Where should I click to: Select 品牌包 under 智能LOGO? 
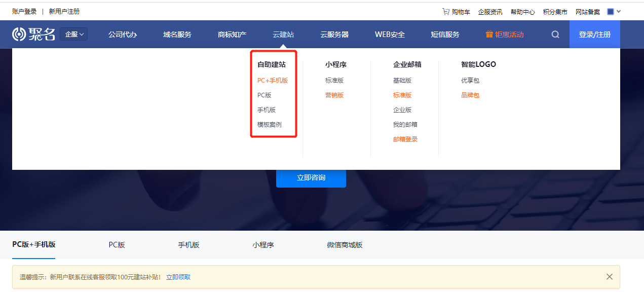pos(470,95)
